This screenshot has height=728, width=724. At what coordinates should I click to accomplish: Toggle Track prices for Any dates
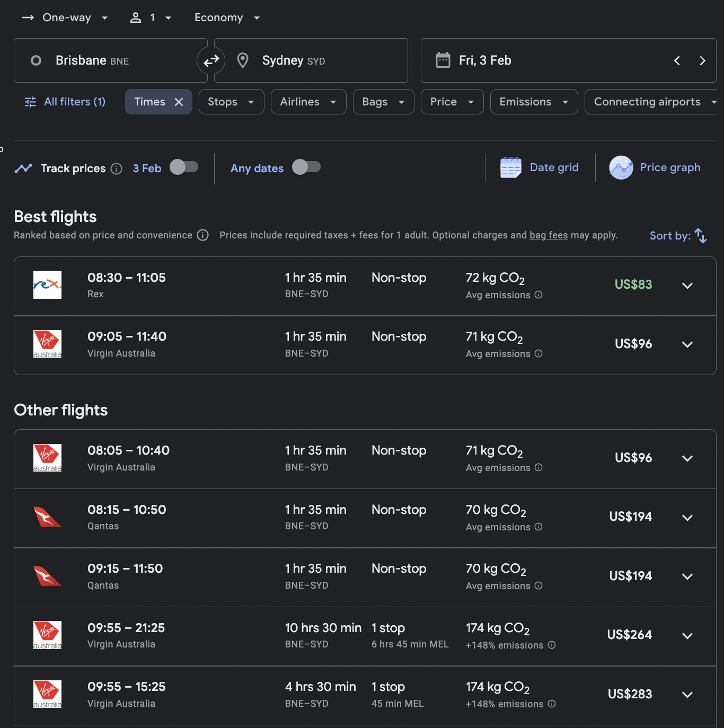point(306,167)
